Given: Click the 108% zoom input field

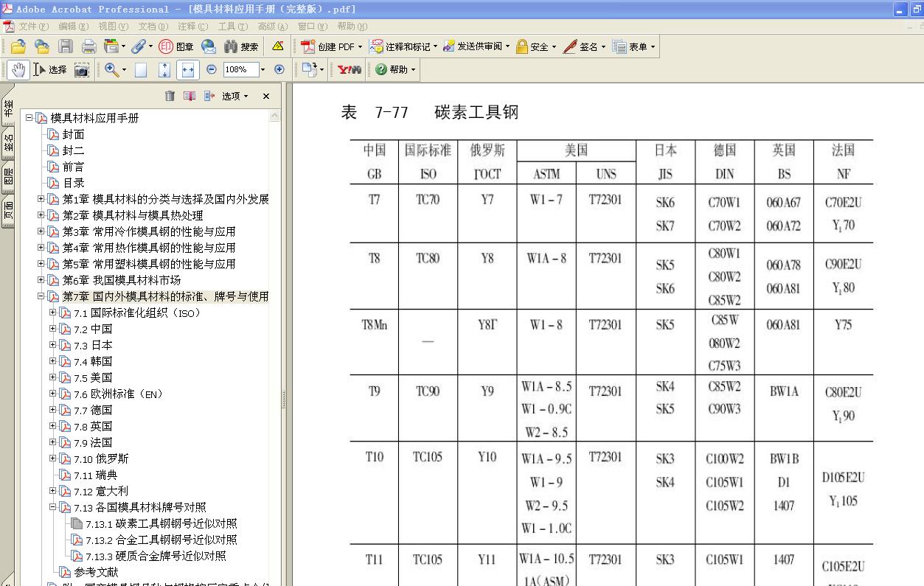Looking at the screenshot, I should tap(241, 69).
